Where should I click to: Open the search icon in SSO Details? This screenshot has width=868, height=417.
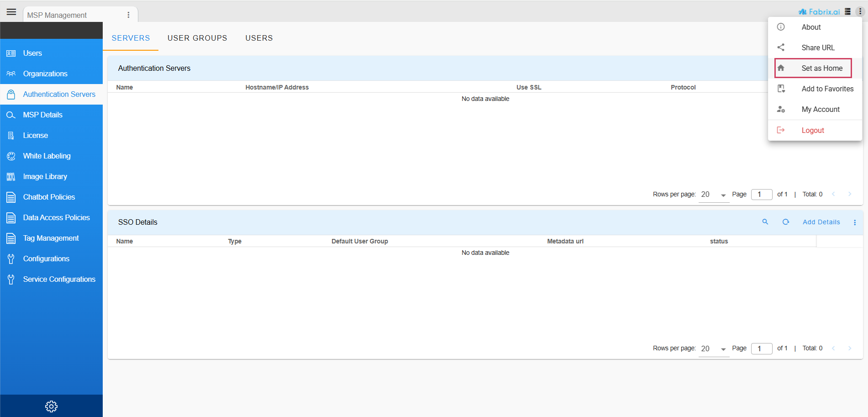coord(765,222)
